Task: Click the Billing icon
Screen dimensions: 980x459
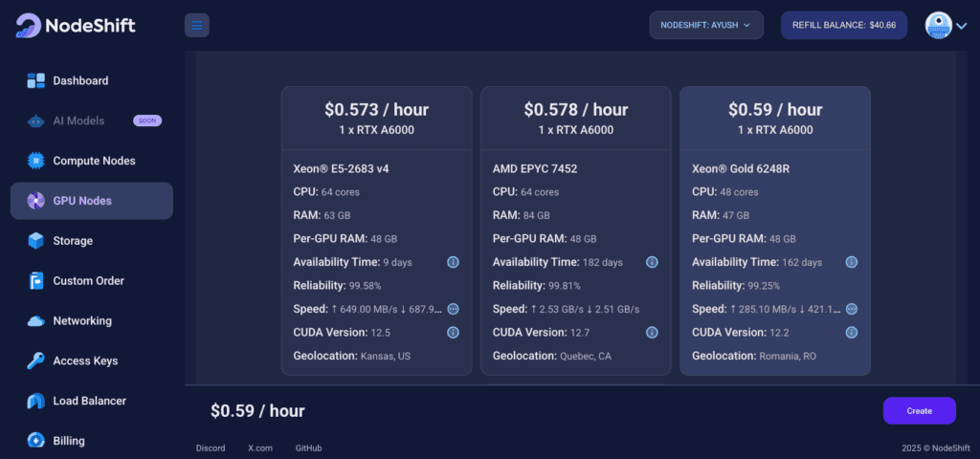Action: [x=35, y=440]
